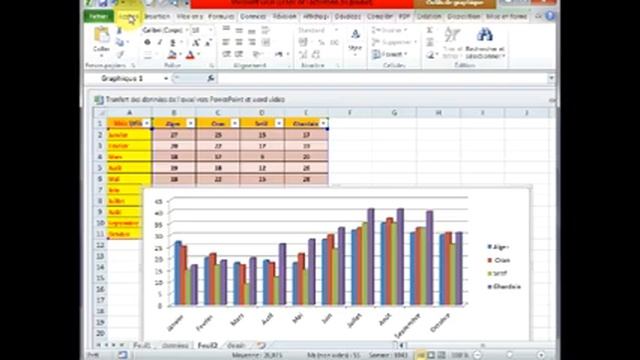Align cell text to the right
This screenshot has width=640, height=360.
[x=252, y=42]
